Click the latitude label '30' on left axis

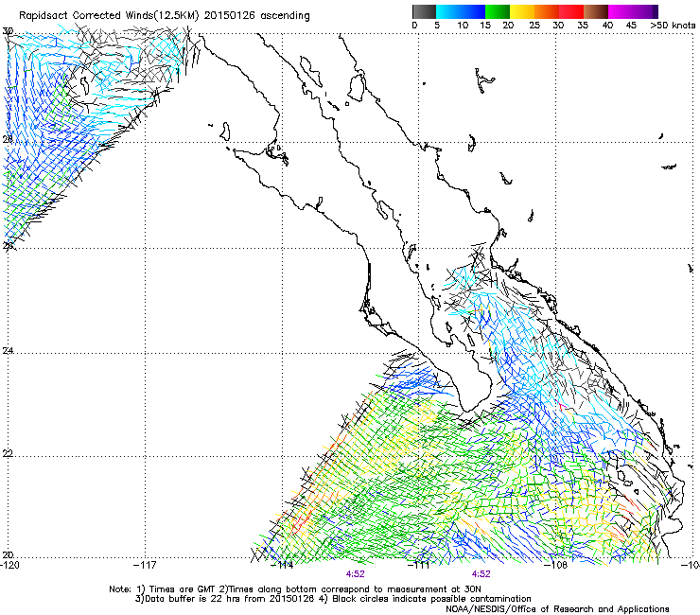(8, 31)
